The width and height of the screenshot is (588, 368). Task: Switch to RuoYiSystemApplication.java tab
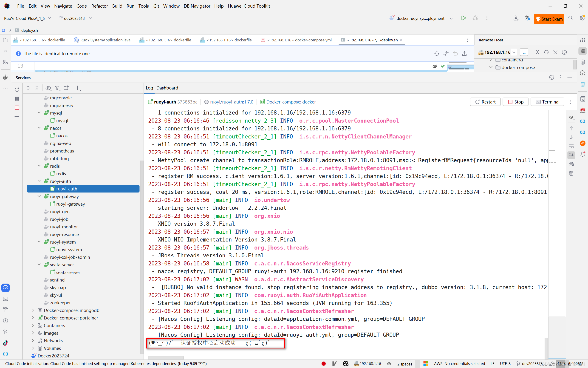coord(102,40)
